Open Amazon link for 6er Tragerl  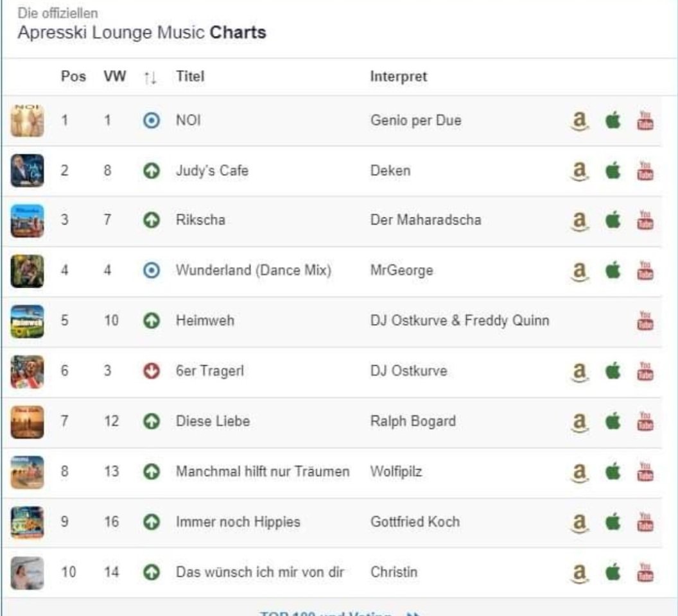pos(580,371)
